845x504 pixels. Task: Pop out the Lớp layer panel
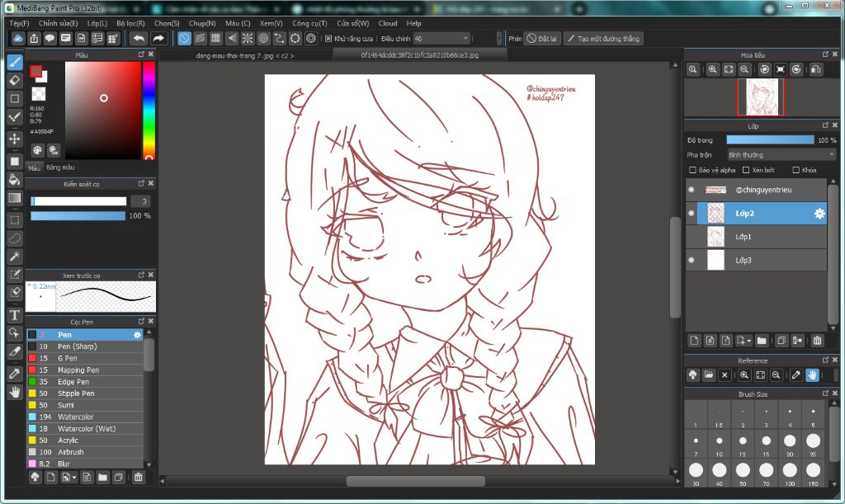(825, 125)
